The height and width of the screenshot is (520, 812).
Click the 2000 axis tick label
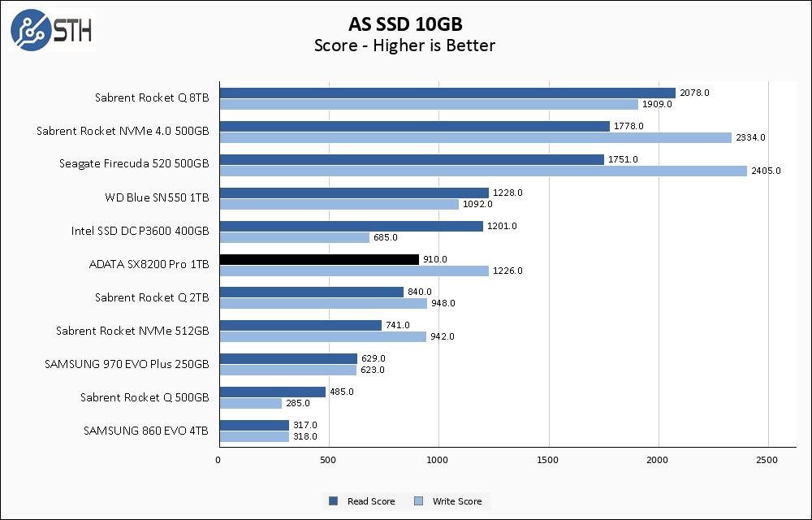(658, 460)
